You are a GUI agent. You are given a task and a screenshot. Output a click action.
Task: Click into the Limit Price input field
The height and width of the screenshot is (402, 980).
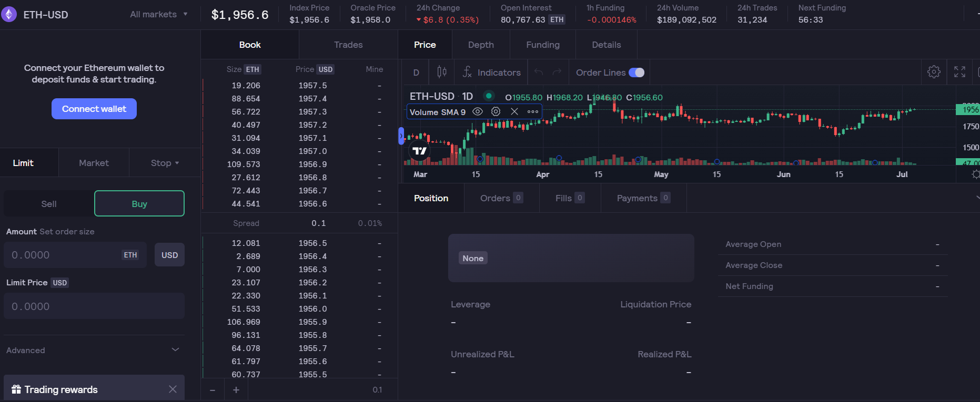click(x=94, y=306)
